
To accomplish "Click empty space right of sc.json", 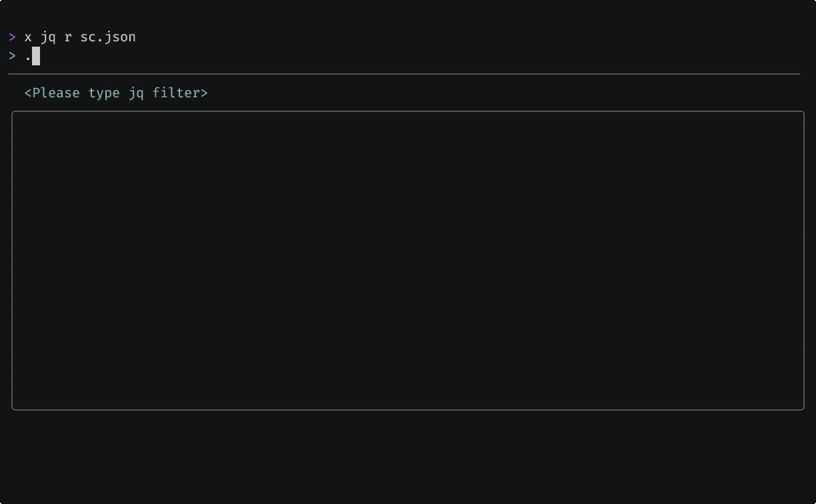I will tap(400, 37).
